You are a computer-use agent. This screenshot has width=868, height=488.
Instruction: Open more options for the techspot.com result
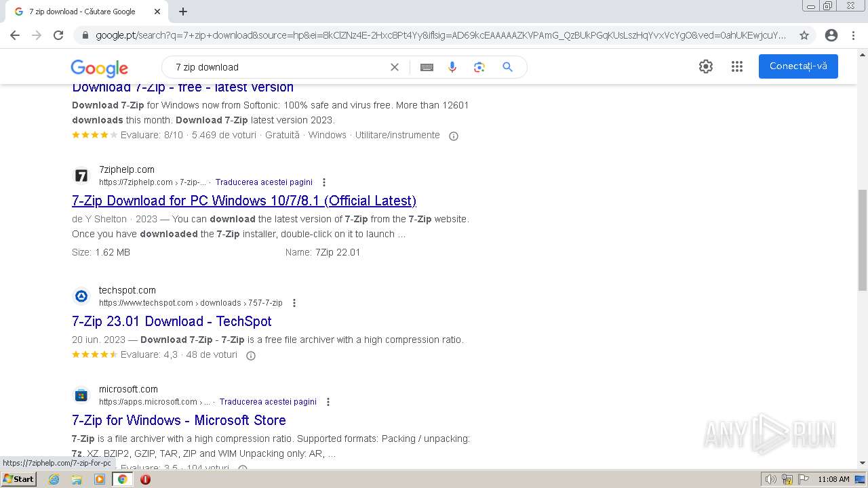click(x=294, y=303)
